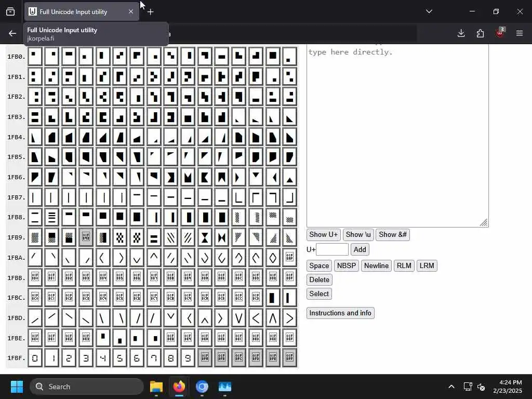The image size is (532, 399).
Task: Click the uBlock extension icon with badge 3
Action: (500, 33)
